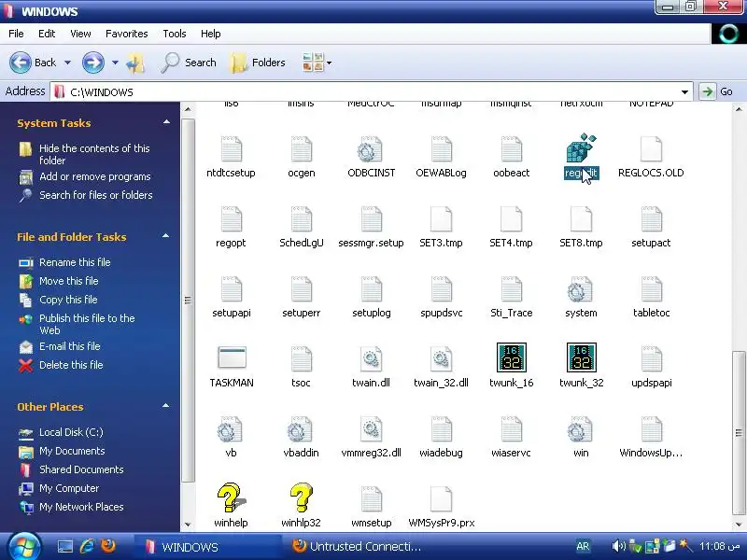Image resolution: width=747 pixels, height=560 pixels.
Task: Select the win settings file icon
Action: point(580,429)
